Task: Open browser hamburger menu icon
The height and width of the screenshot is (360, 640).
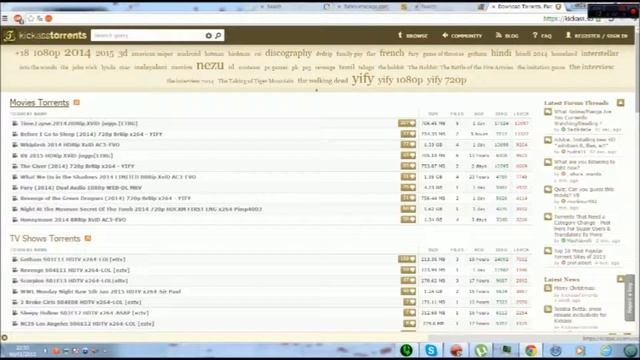Action: pyautogui.click(x=5, y=18)
